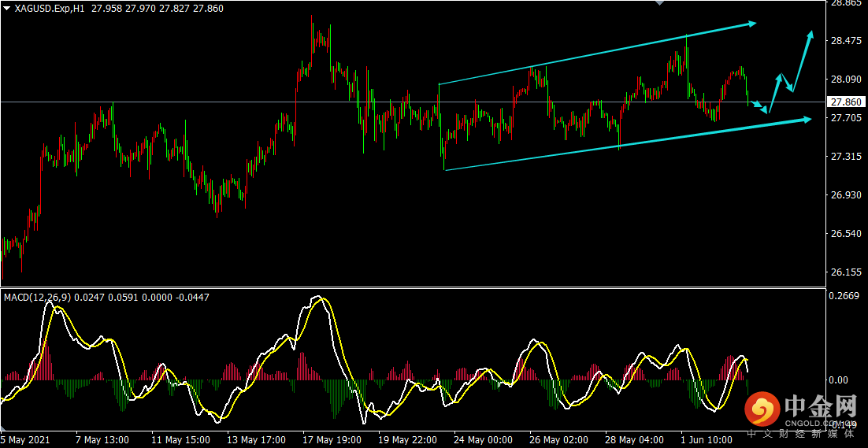Click the 17 May 19:00 time label
Screen dimensions: 868x448
coord(332,439)
